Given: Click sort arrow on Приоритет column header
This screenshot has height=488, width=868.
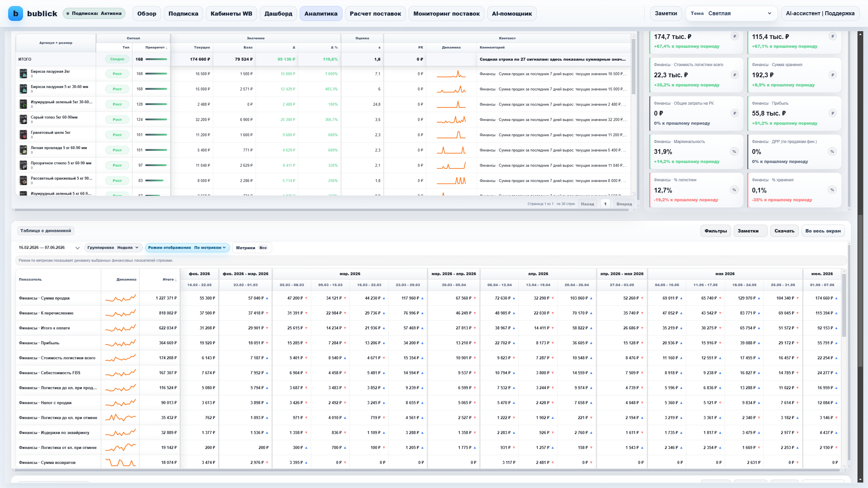Looking at the screenshot, I should coord(166,48).
